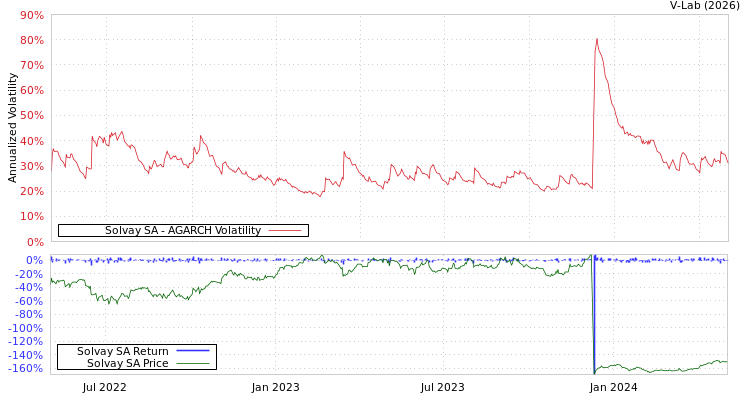Select the -120% label on the lower axis
750x400 pixels.
pyautogui.click(x=26, y=341)
